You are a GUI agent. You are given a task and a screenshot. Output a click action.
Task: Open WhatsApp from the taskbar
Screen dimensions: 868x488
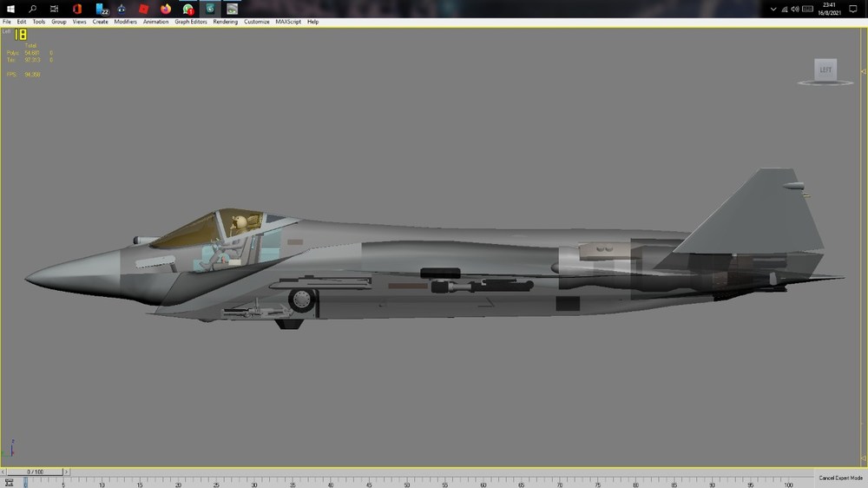tap(188, 9)
